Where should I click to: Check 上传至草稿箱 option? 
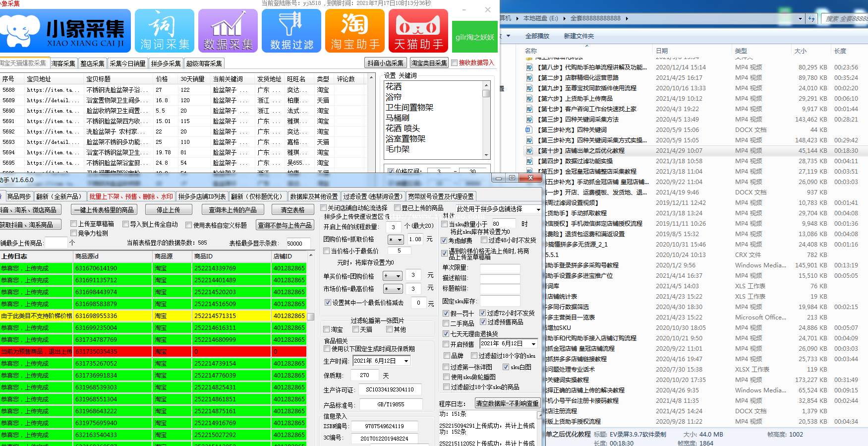click(74, 224)
